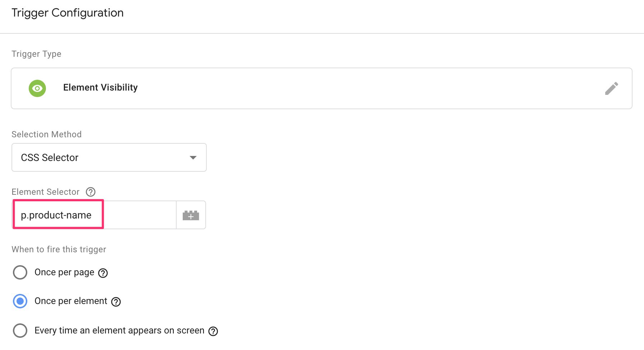Click the Once per element label text
Viewport: 644px width, 350px height.
coord(71,301)
